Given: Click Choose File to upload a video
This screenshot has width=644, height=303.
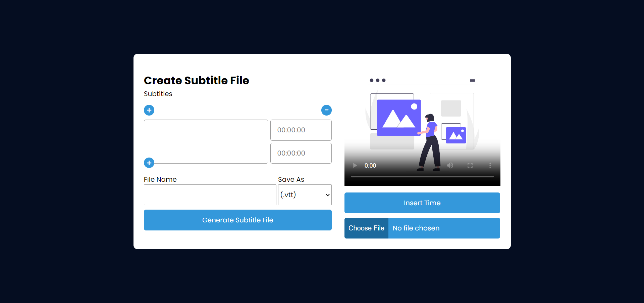Looking at the screenshot, I should (366, 228).
